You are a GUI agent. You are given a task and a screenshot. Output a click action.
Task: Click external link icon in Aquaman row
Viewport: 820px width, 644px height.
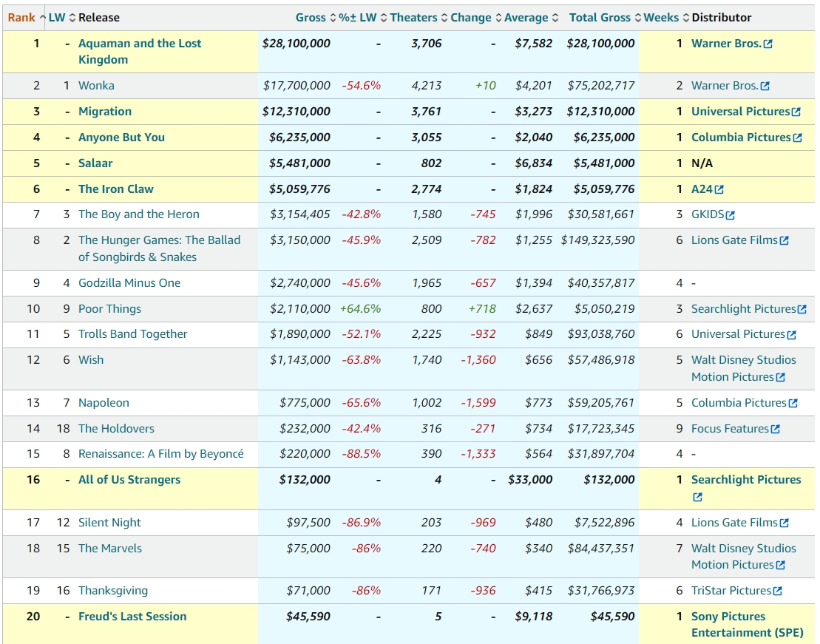768,44
